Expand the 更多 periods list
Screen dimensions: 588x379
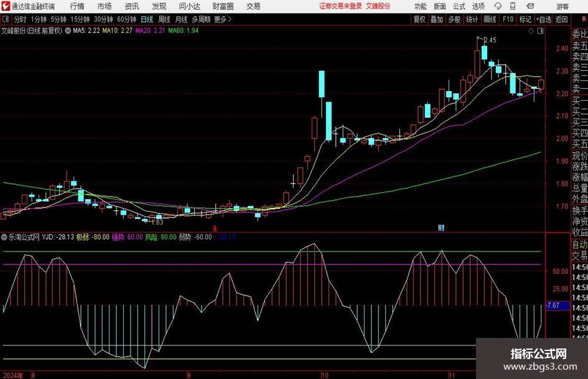click(x=223, y=19)
